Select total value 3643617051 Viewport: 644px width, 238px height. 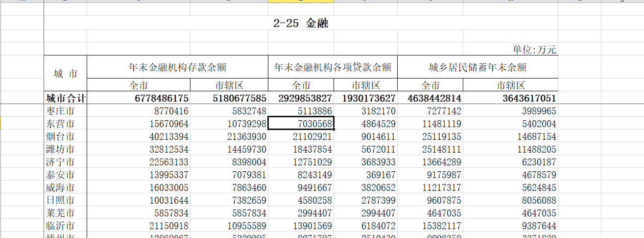pos(510,98)
